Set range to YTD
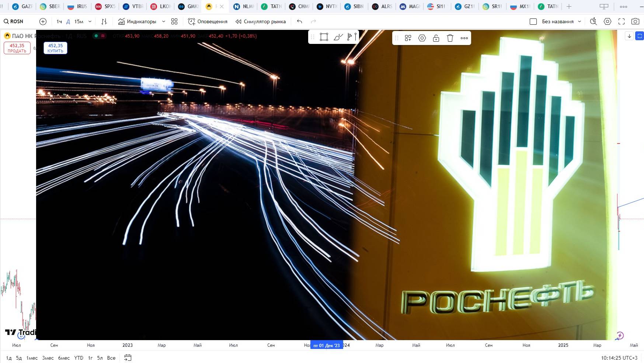 point(79,358)
